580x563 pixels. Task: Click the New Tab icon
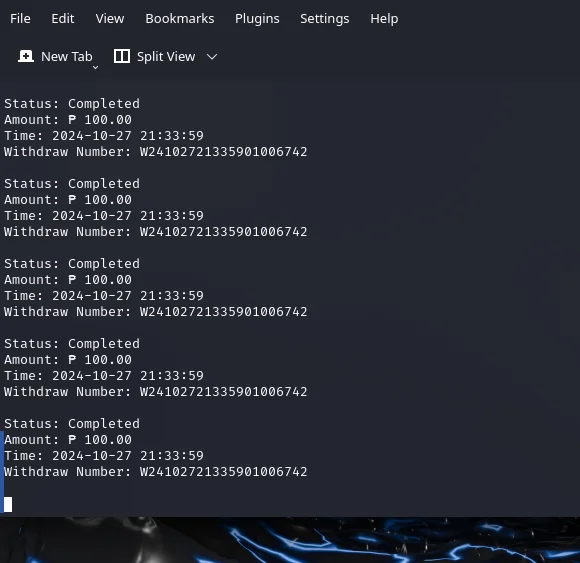click(26, 57)
